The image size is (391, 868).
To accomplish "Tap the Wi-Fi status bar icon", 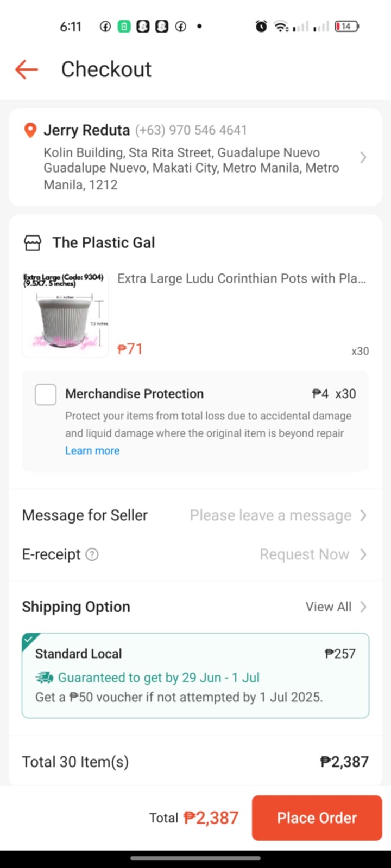I will (x=281, y=26).
